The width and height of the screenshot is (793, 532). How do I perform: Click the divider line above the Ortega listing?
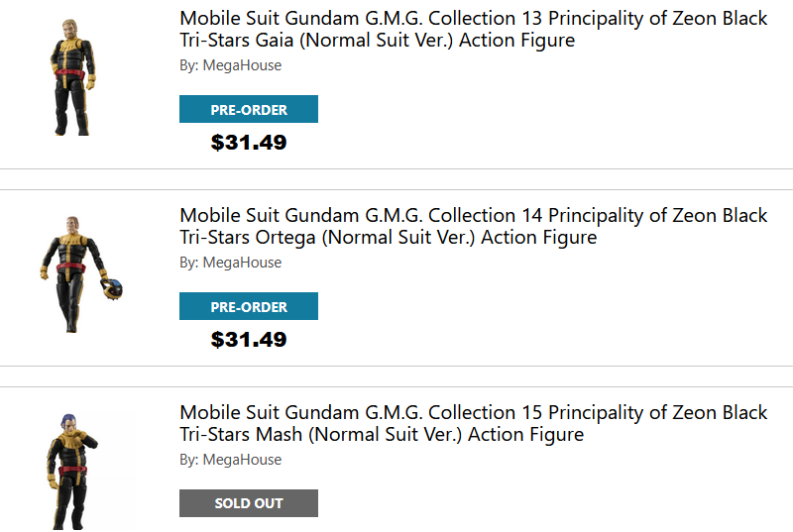396,189
